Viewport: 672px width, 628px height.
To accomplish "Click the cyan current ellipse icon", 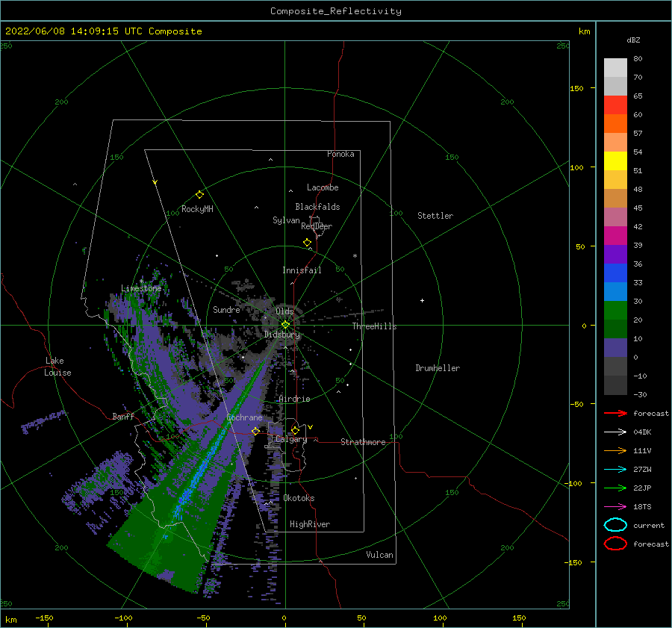I will click(615, 525).
